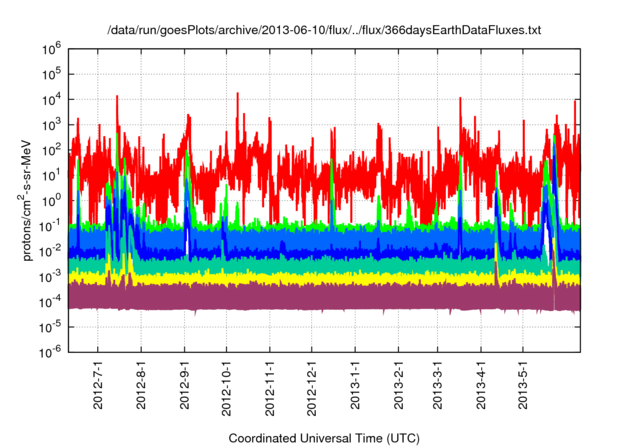Click the purple lowest-flux data band
The image size is (640, 448).
[324, 297]
